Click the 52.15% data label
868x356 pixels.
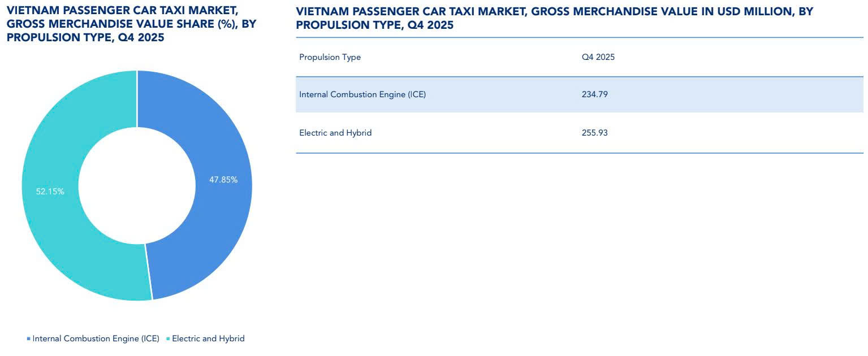tap(50, 192)
